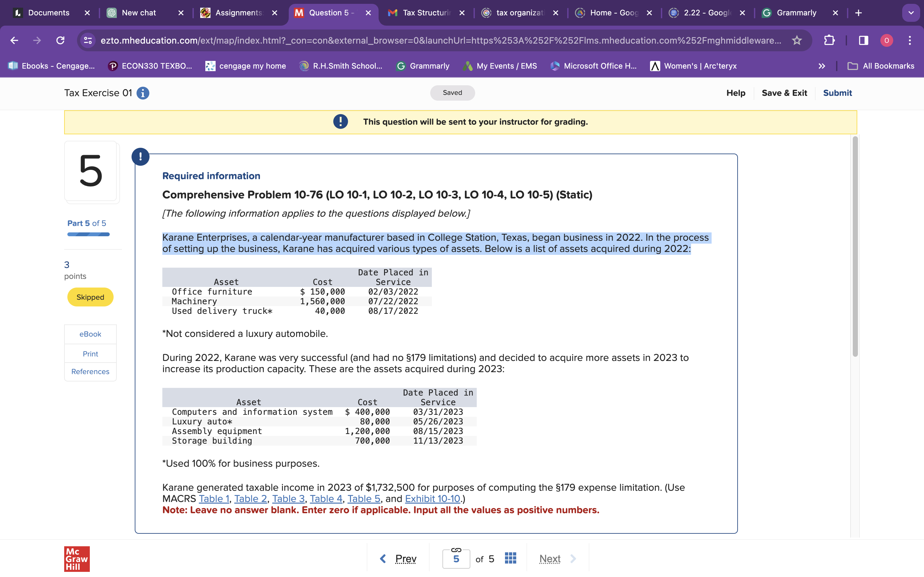Image resolution: width=924 pixels, height=577 pixels.
Task: Click the Part 5 progress bar
Action: tap(89, 234)
